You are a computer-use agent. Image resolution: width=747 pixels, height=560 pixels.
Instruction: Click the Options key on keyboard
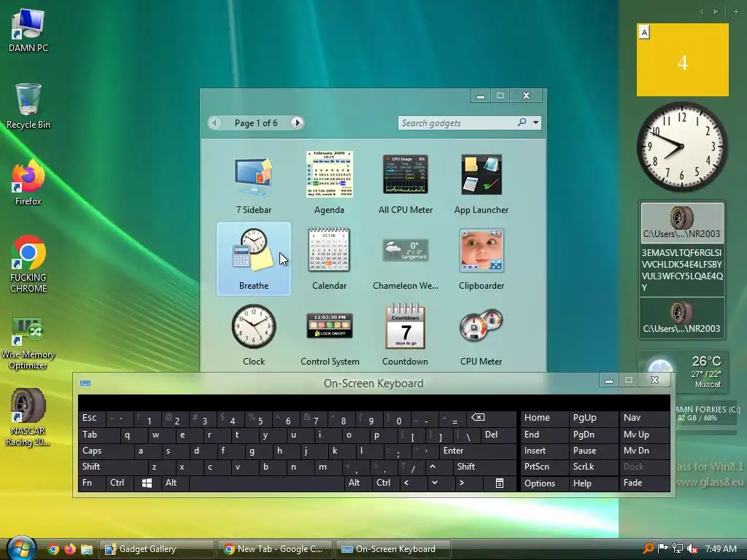(x=544, y=483)
